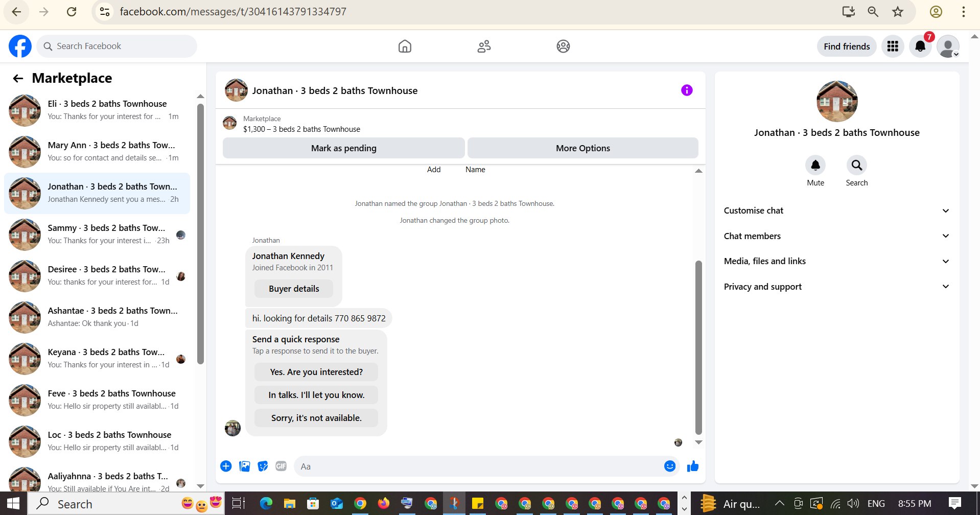
Task: Open Desiree's conversation
Action: [x=97, y=276]
